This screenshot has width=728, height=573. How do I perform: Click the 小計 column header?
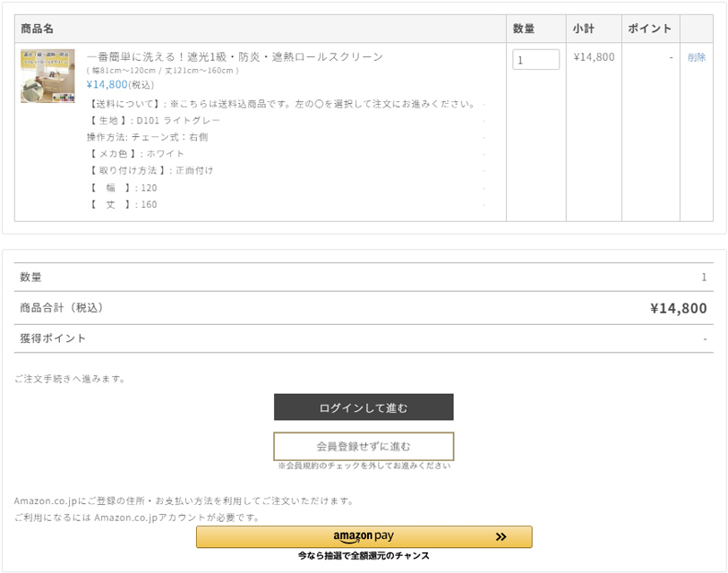tap(584, 29)
